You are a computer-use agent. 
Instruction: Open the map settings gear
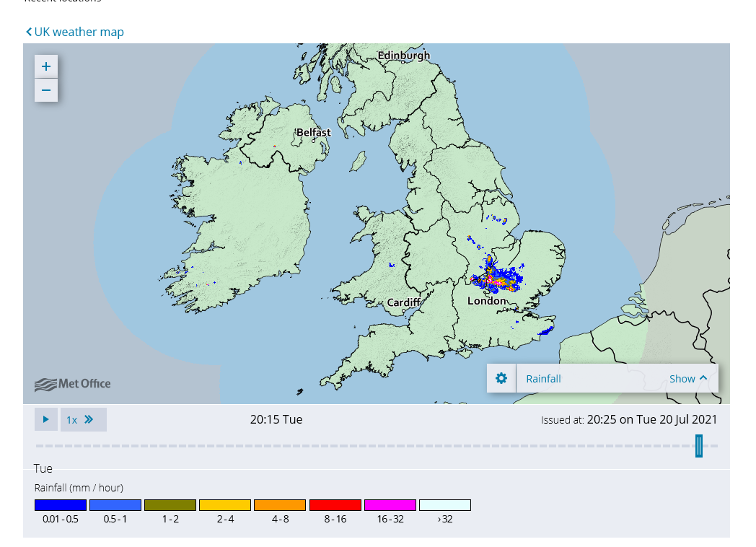(501, 378)
